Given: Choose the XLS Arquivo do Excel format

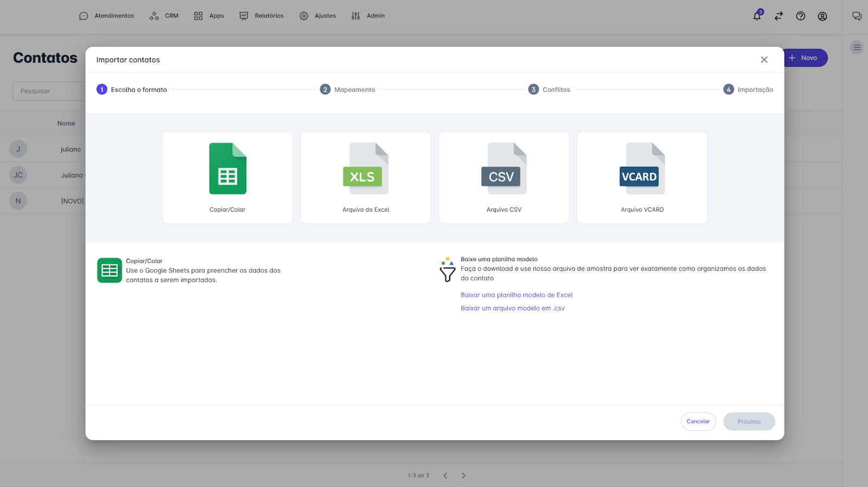Looking at the screenshot, I should [x=366, y=177].
